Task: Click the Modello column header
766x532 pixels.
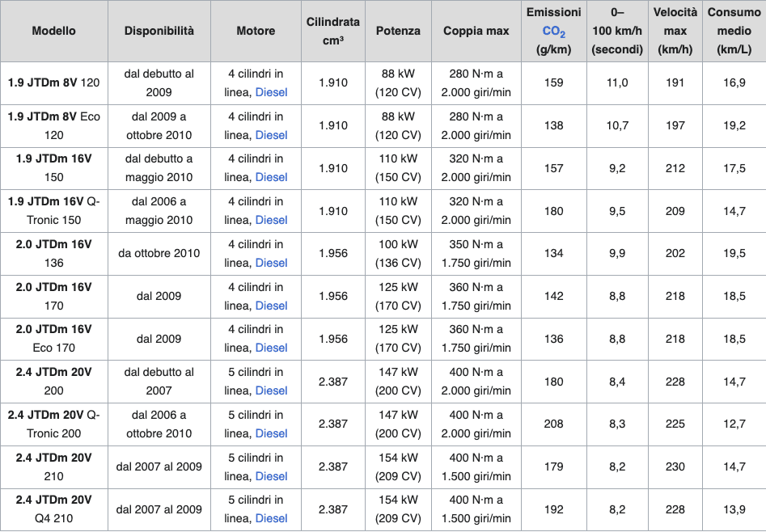Action: [x=54, y=31]
